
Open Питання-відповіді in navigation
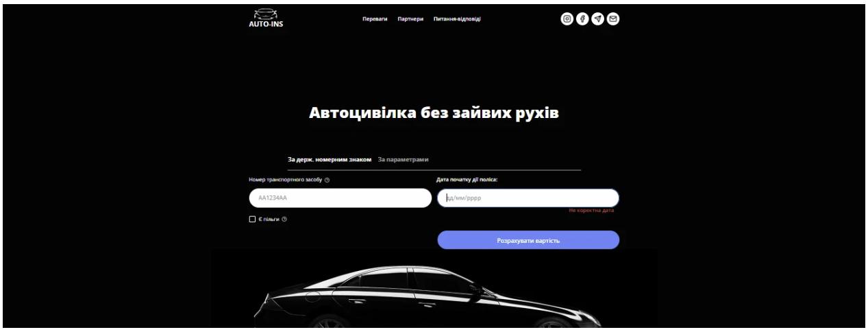tap(457, 19)
